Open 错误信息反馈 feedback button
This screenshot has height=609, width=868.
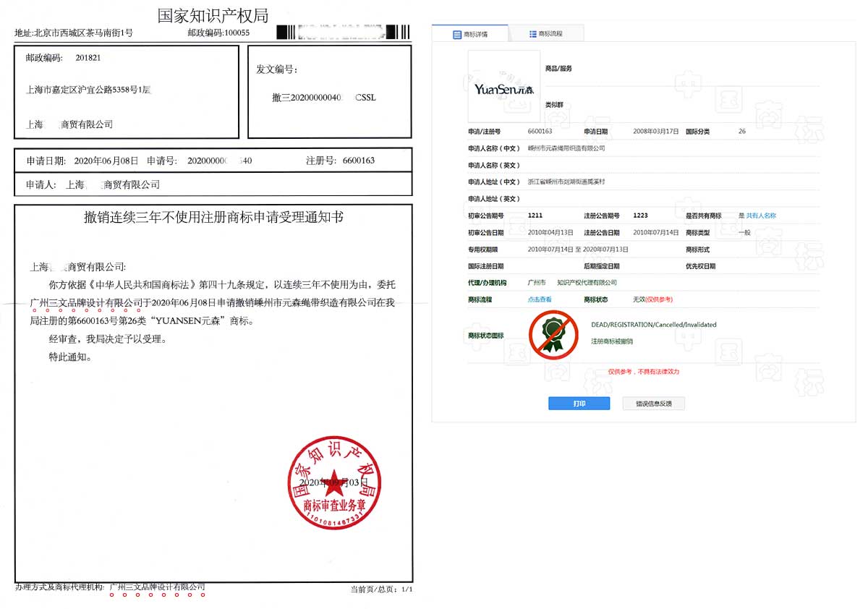pyautogui.click(x=653, y=404)
